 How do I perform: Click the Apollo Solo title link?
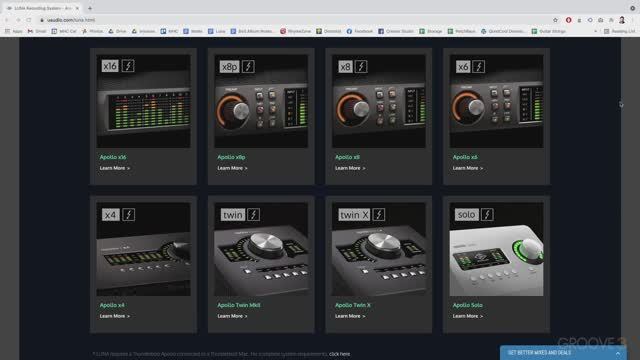467,305
